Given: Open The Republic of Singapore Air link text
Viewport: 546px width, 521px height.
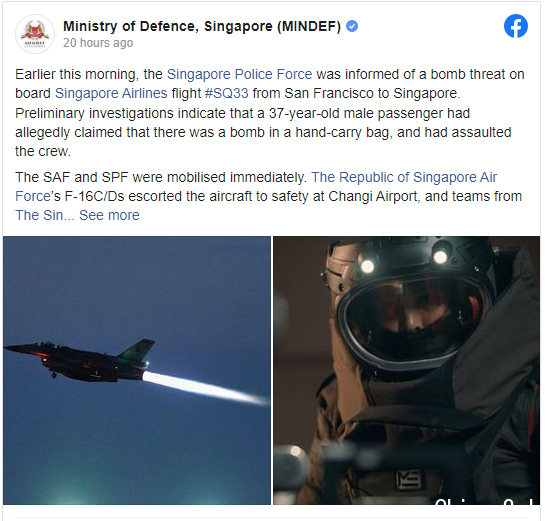Looking at the screenshot, I should (404, 177).
